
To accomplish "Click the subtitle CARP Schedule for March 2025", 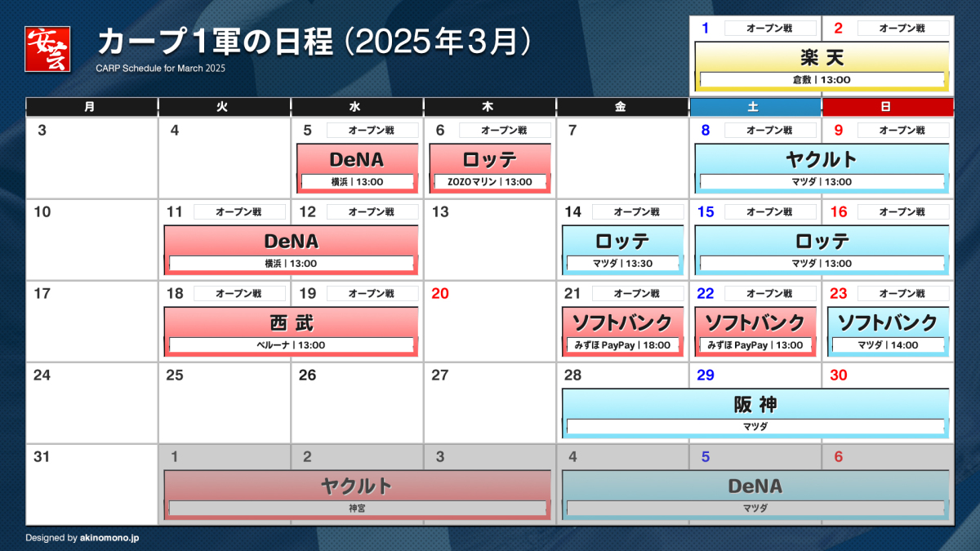I will (x=161, y=69).
